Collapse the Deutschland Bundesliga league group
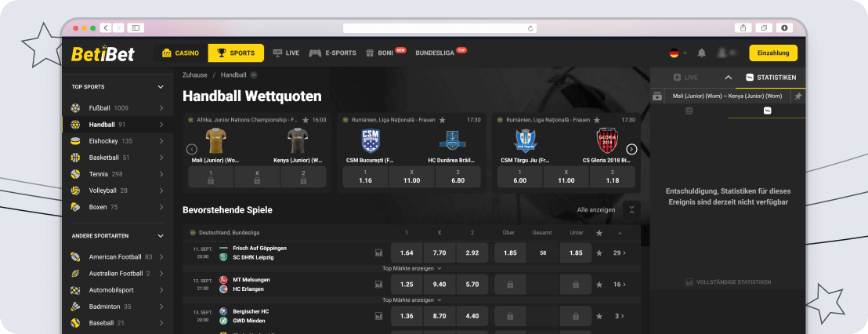The height and width of the screenshot is (334, 868). point(620,233)
